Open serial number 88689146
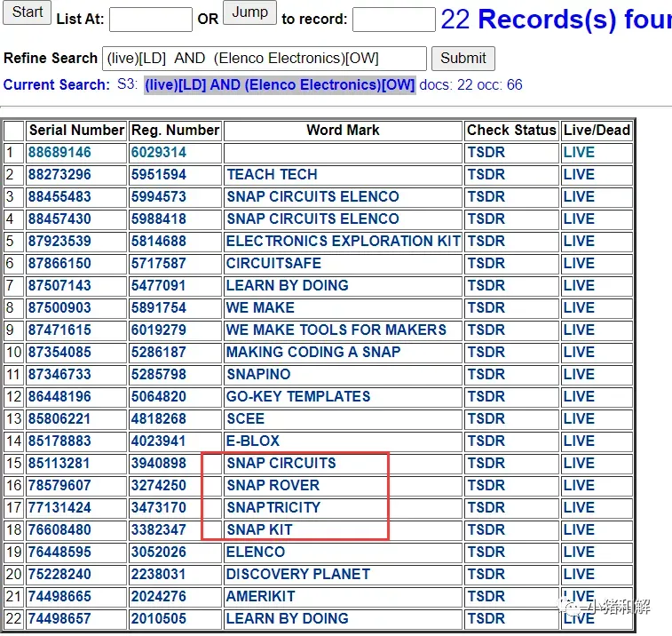The image size is (672, 636). [x=59, y=152]
